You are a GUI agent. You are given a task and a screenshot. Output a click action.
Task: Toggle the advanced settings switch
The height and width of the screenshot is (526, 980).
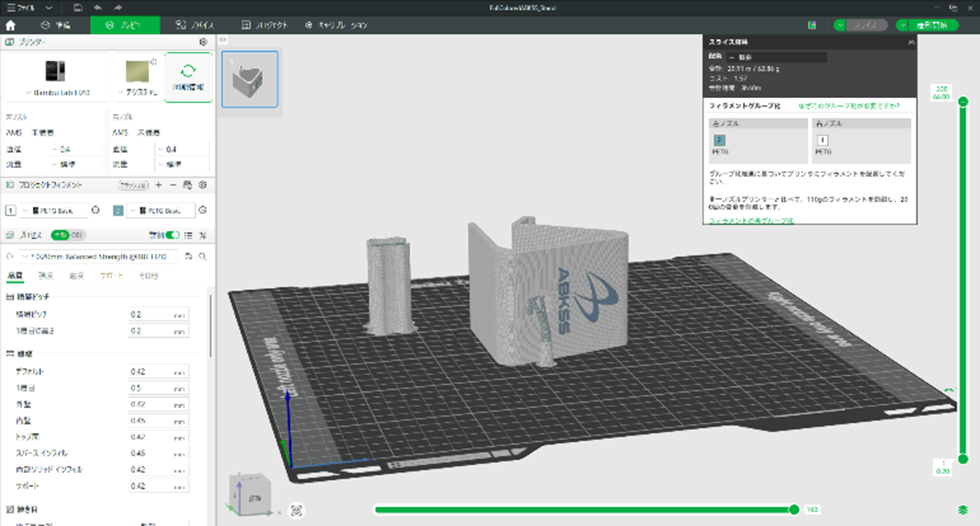[x=172, y=236]
